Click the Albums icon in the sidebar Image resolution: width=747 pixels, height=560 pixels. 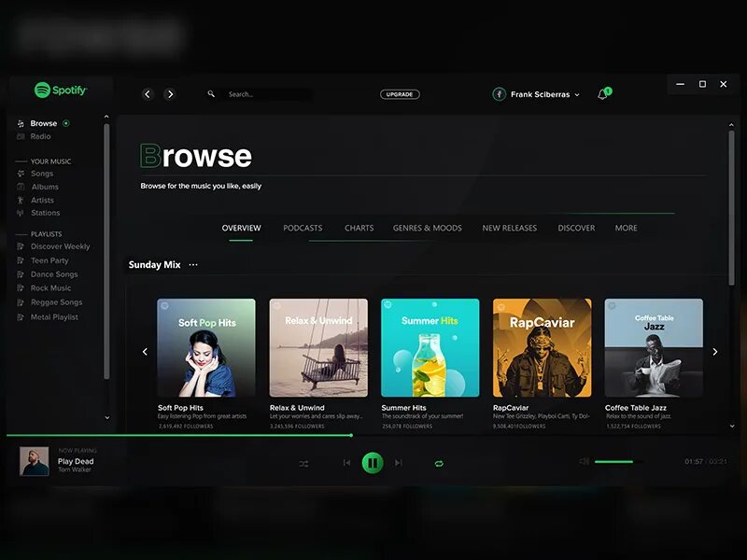click(x=21, y=187)
